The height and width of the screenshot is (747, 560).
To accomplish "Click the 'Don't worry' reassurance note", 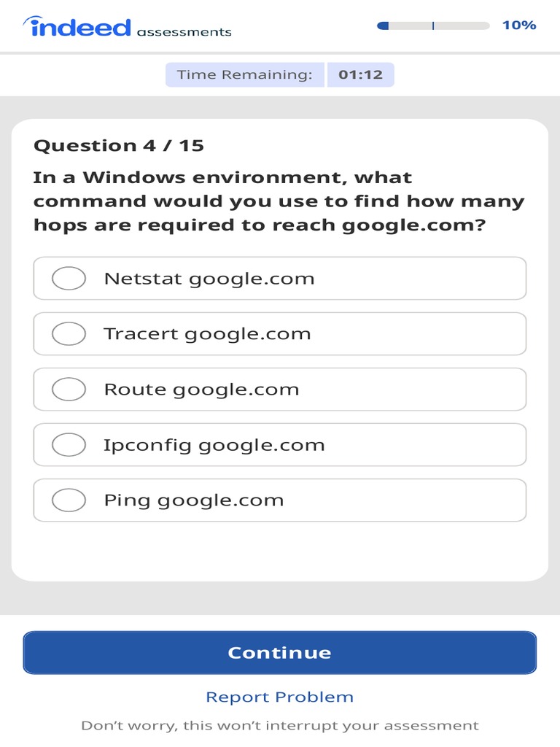I will pyautogui.click(x=279, y=725).
